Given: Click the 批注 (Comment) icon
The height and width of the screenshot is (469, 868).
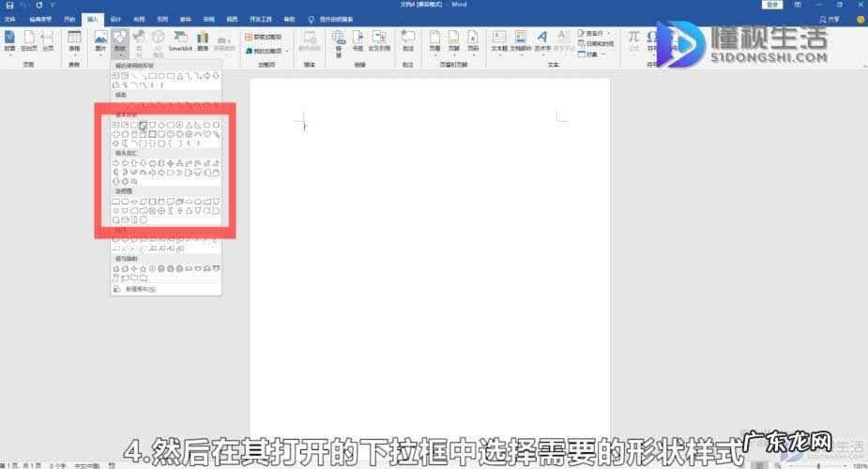Looking at the screenshot, I should click(408, 41).
